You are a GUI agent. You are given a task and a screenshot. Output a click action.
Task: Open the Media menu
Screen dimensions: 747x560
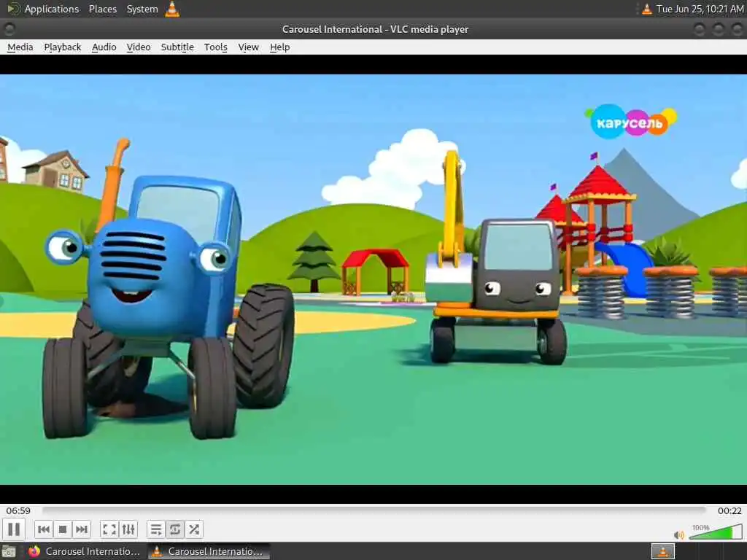20,47
